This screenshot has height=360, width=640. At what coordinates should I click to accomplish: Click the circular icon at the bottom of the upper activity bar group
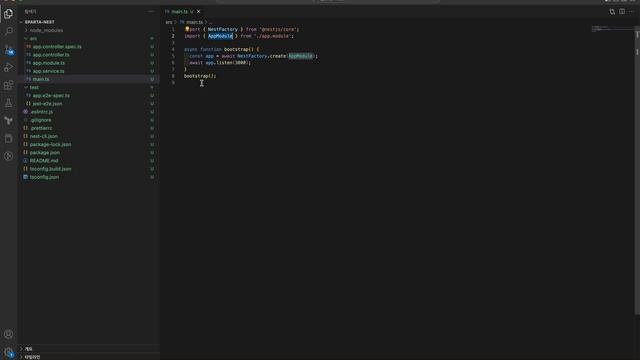[8, 156]
